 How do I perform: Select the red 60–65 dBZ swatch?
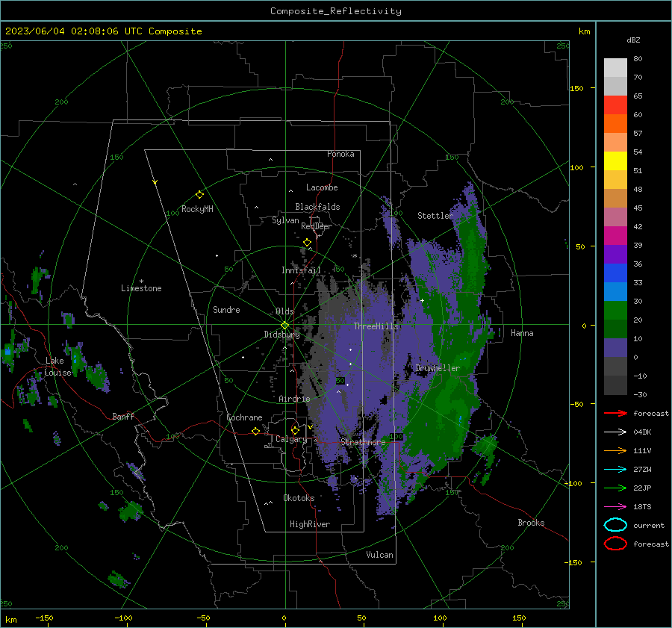(x=615, y=105)
